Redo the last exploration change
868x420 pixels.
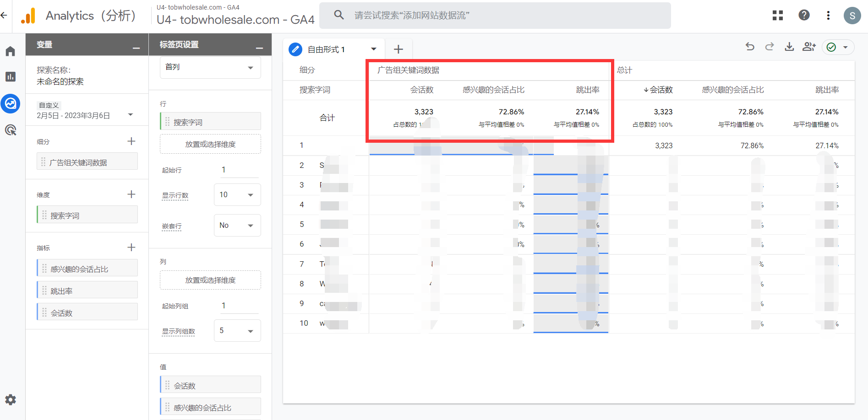click(770, 46)
